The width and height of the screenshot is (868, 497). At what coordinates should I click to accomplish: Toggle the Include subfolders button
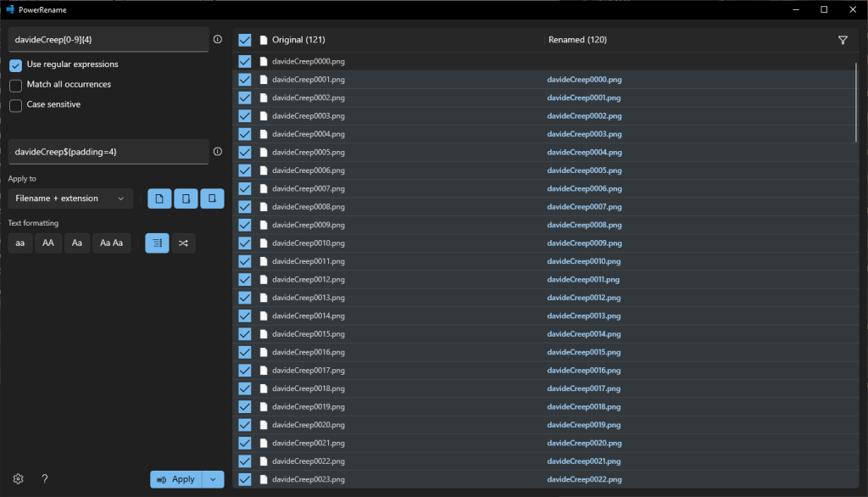click(x=212, y=198)
